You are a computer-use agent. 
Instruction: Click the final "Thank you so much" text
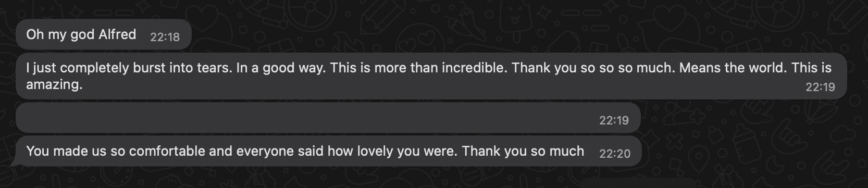pos(523,151)
